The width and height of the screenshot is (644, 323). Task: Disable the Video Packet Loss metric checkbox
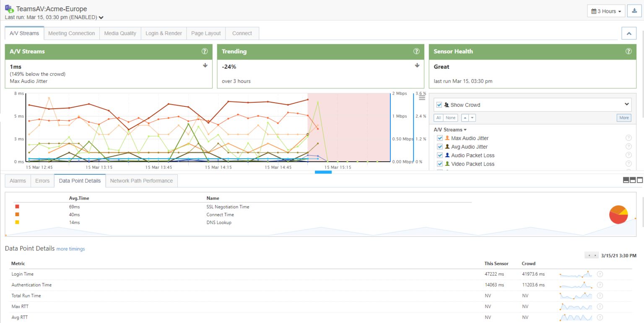click(x=439, y=164)
